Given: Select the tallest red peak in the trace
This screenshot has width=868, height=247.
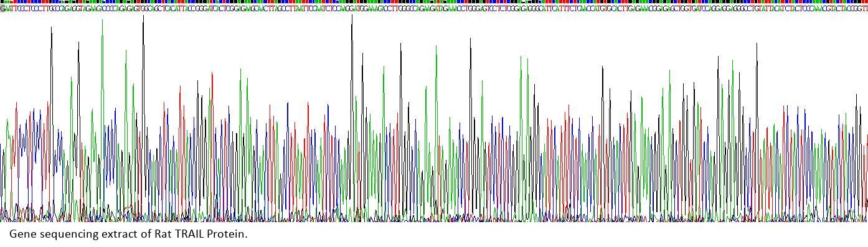Looking at the screenshot, I should tap(212, 146).
